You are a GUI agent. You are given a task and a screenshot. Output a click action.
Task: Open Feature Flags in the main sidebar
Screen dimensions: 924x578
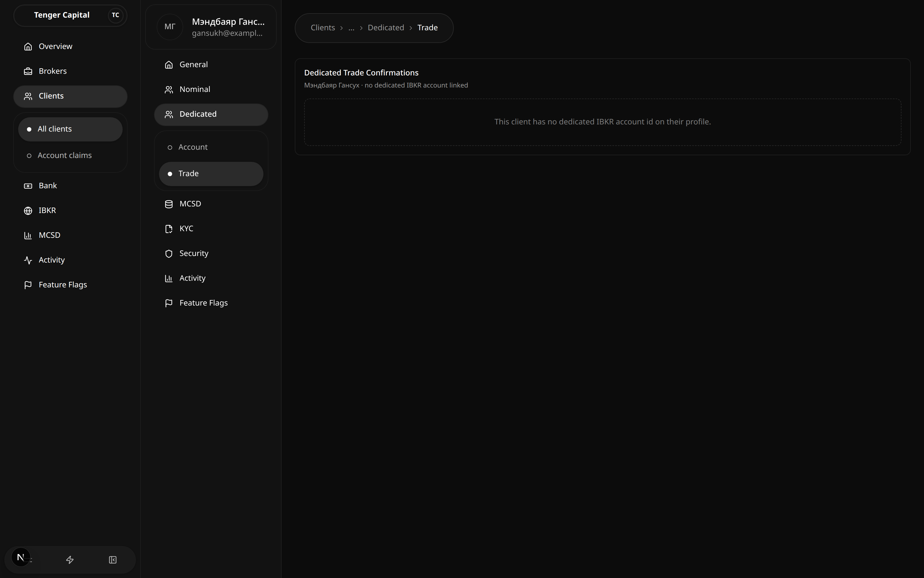click(70, 285)
